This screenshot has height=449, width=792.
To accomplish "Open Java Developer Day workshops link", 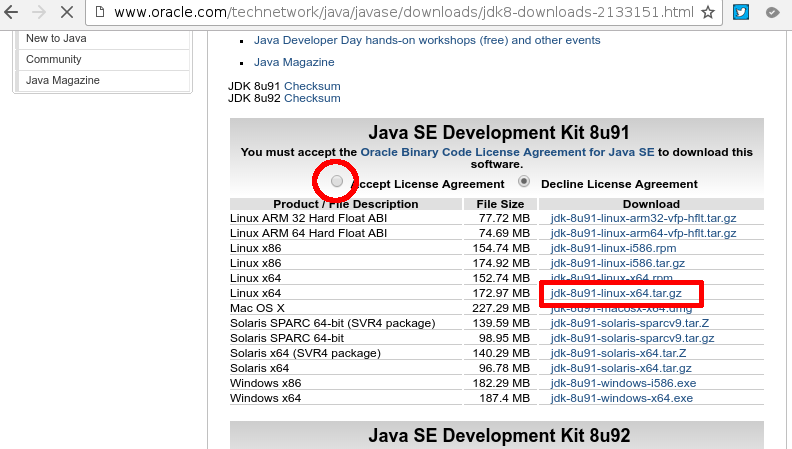I will [x=427, y=40].
